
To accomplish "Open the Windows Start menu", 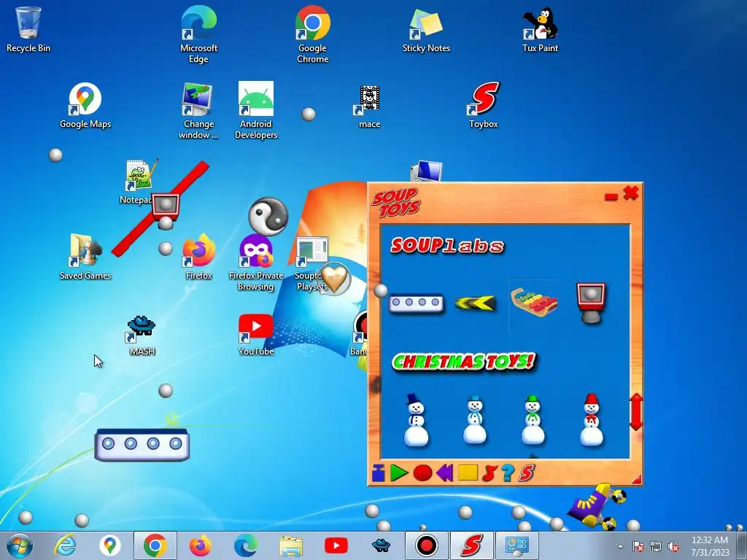I will tap(20, 545).
